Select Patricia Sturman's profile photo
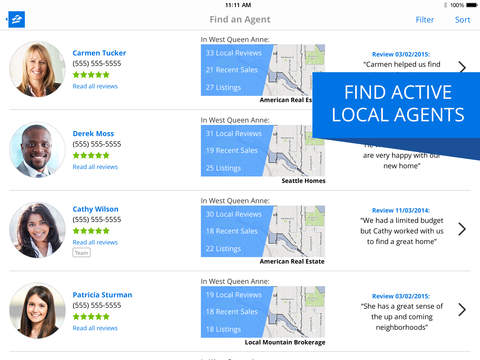This screenshot has height=360, width=480. tap(37, 311)
